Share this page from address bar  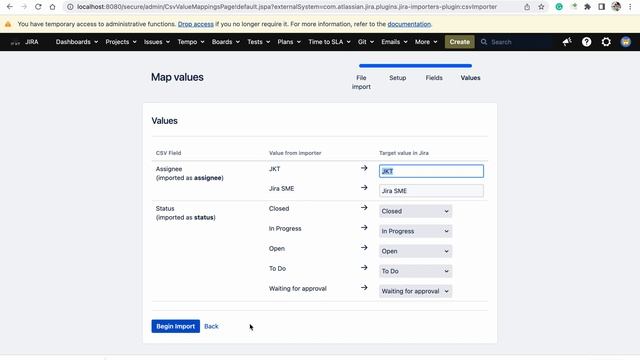coord(527,7)
